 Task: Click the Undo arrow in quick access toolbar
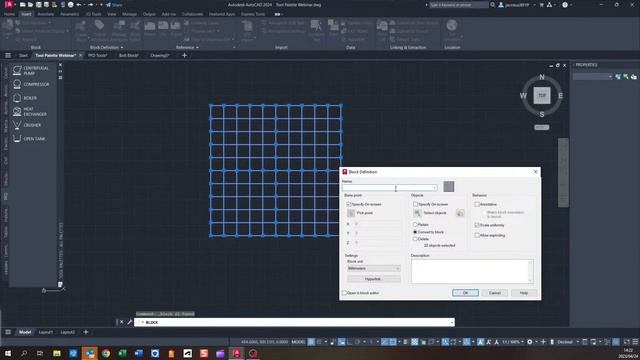79,5
